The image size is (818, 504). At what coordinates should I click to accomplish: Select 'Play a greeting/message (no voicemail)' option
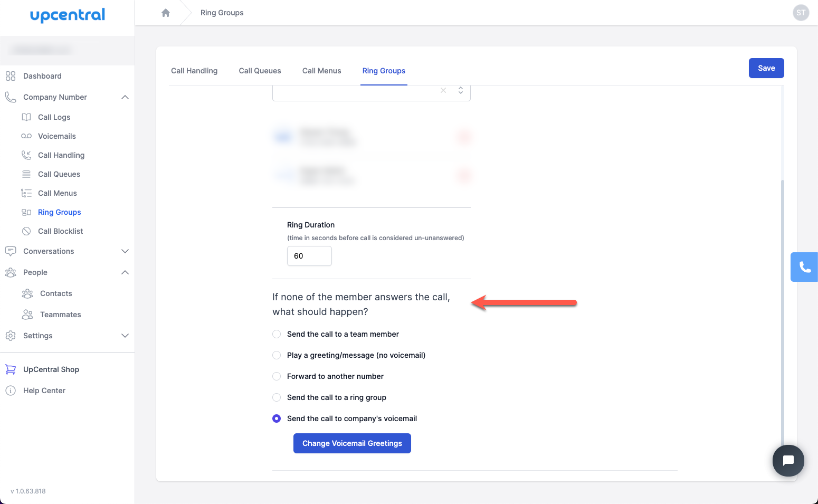pos(277,355)
